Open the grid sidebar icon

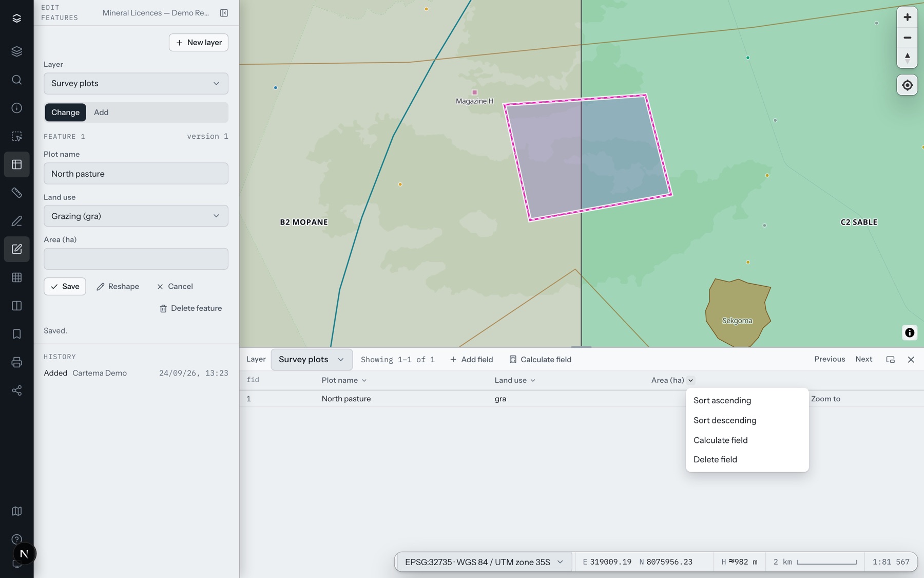[16, 277]
